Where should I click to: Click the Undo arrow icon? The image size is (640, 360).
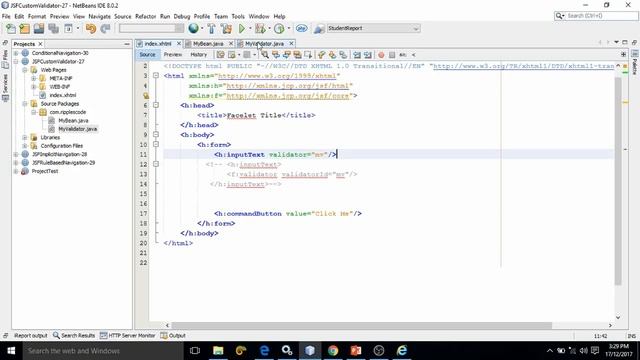coord(91,29)
